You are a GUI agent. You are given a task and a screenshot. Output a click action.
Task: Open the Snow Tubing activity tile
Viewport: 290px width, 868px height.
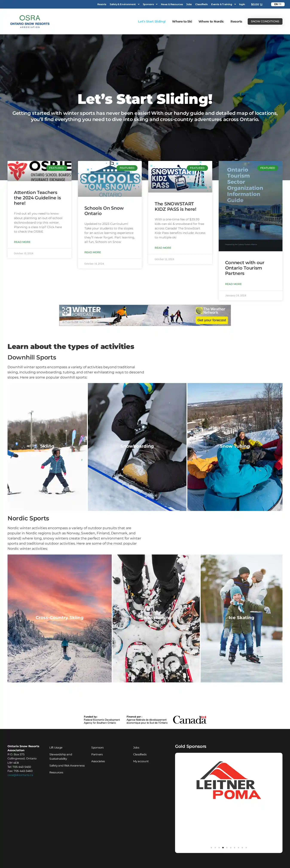235,447
